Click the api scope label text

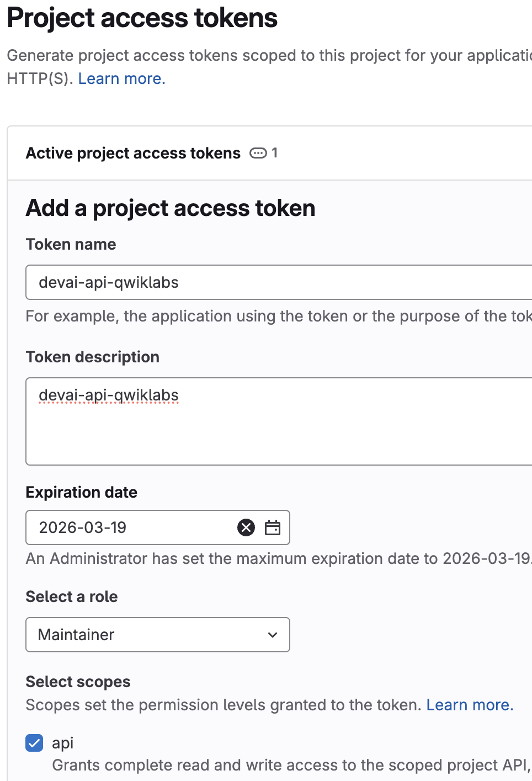pyautogui.click(x=63, y=743)
